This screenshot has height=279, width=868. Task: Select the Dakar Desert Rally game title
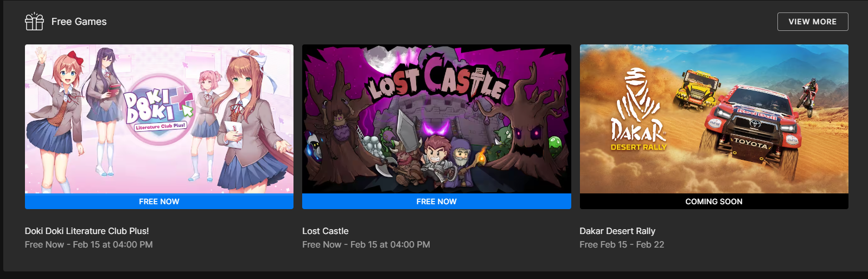tap(617, 231)
